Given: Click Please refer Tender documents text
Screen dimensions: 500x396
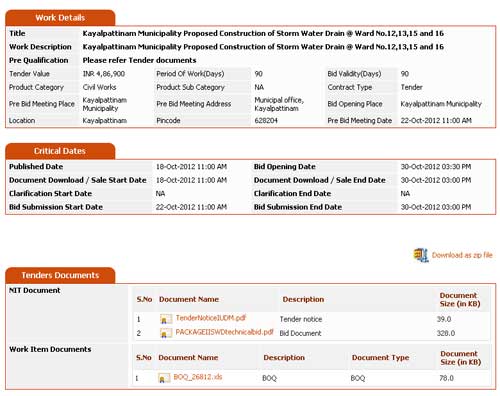Looking at the screenshot, I should coord(139,60).
